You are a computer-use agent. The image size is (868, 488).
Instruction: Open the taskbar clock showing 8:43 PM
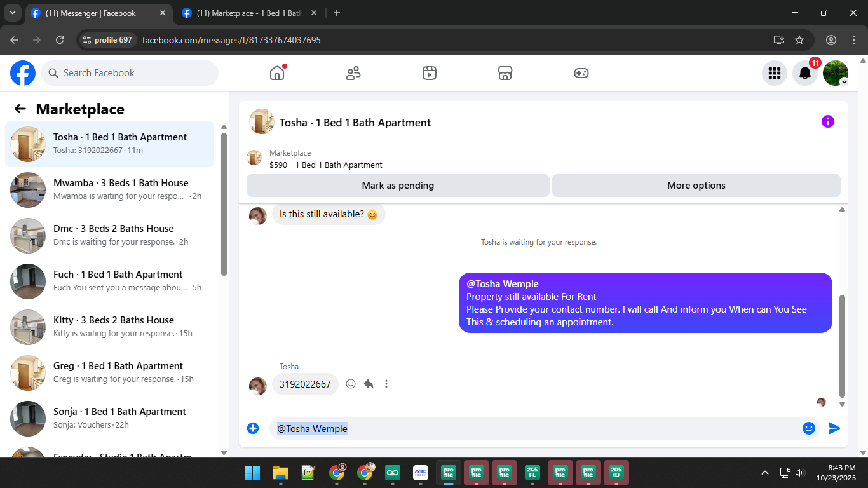(836, 473)
